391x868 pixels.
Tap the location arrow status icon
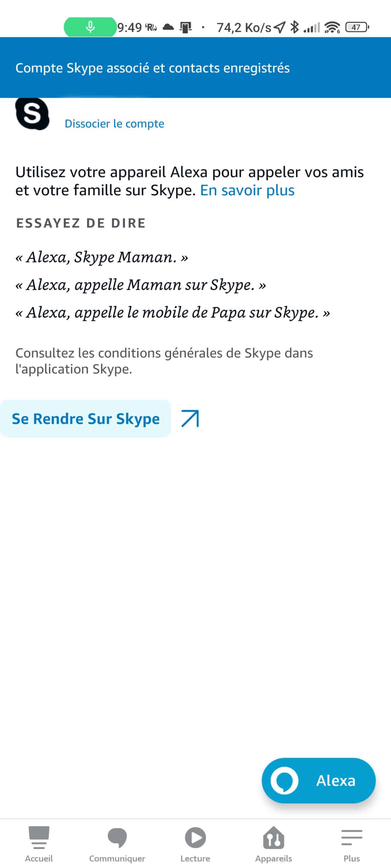point(279,27)
